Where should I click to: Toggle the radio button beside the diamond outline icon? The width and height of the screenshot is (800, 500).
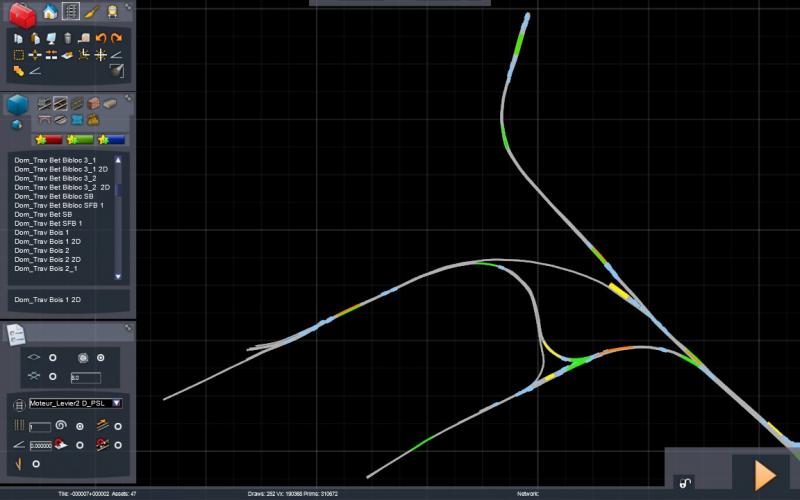(53, 358)
